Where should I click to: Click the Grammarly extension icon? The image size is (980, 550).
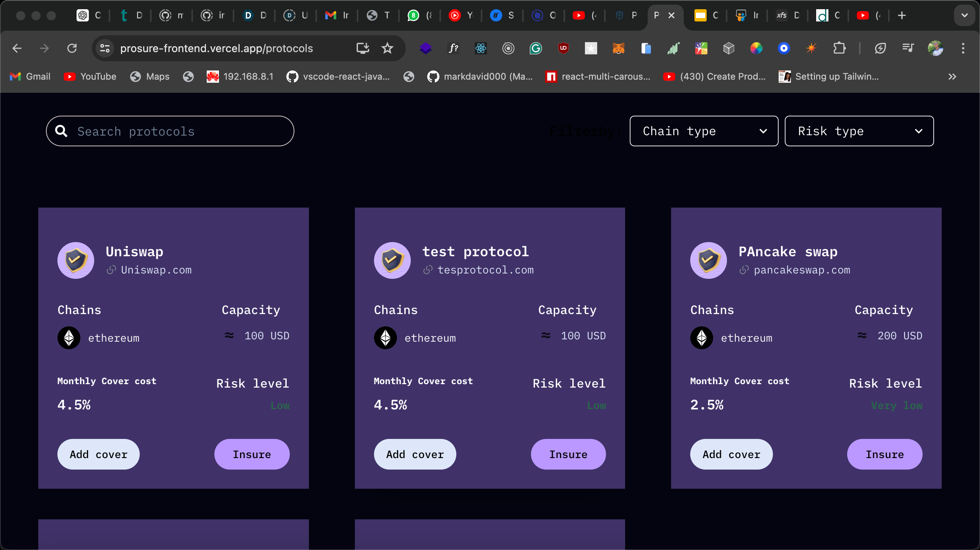[536, 48]
